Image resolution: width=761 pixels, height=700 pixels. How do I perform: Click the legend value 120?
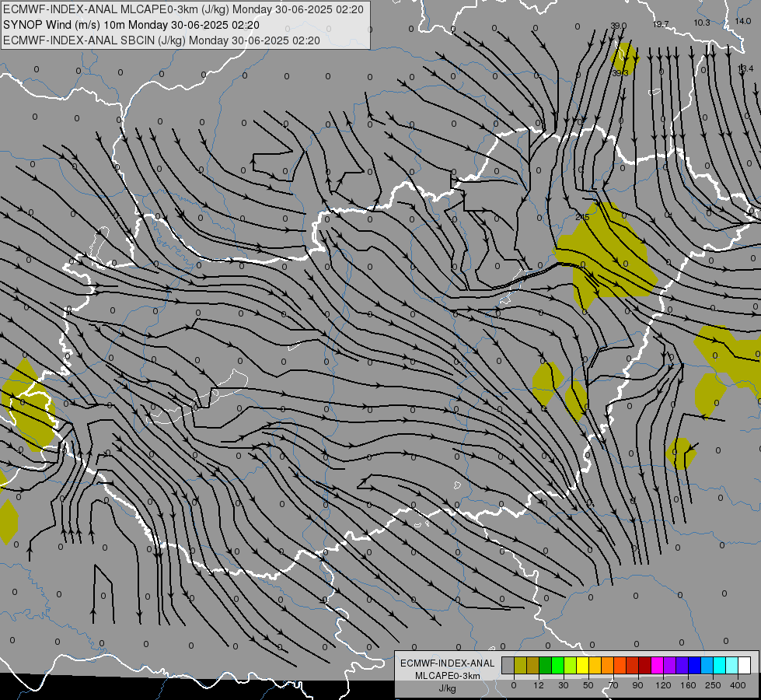663,685
